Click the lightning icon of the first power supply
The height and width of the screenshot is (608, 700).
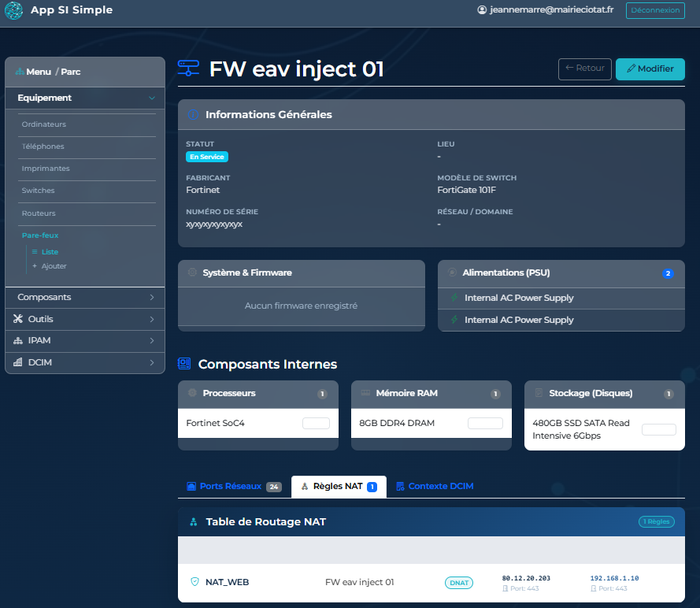coord(454,297)
